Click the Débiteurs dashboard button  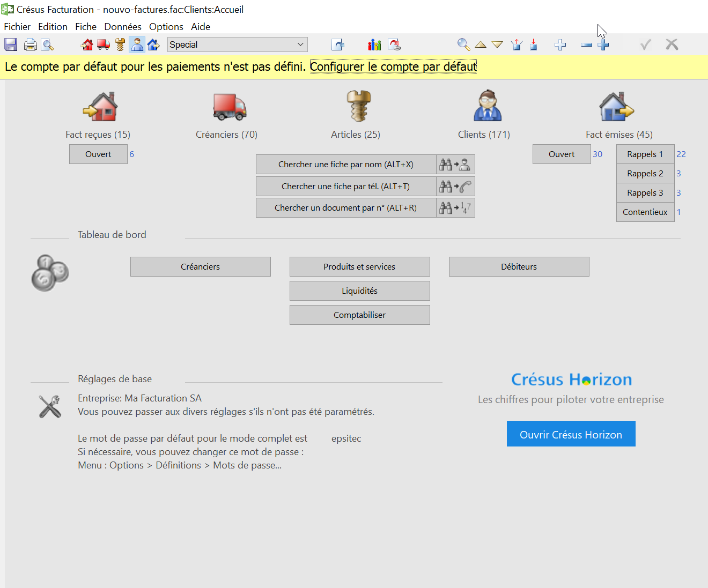click(519, 266)
